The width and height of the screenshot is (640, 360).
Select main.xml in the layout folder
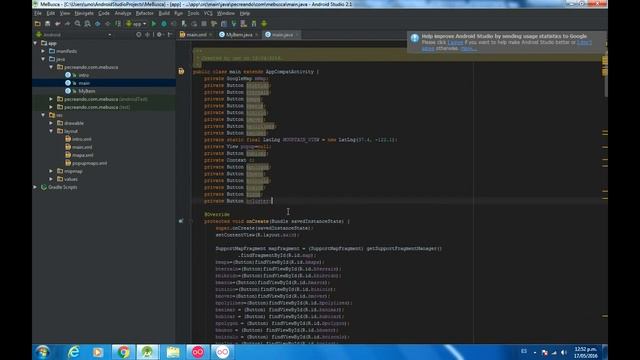[x=82, y=147]
